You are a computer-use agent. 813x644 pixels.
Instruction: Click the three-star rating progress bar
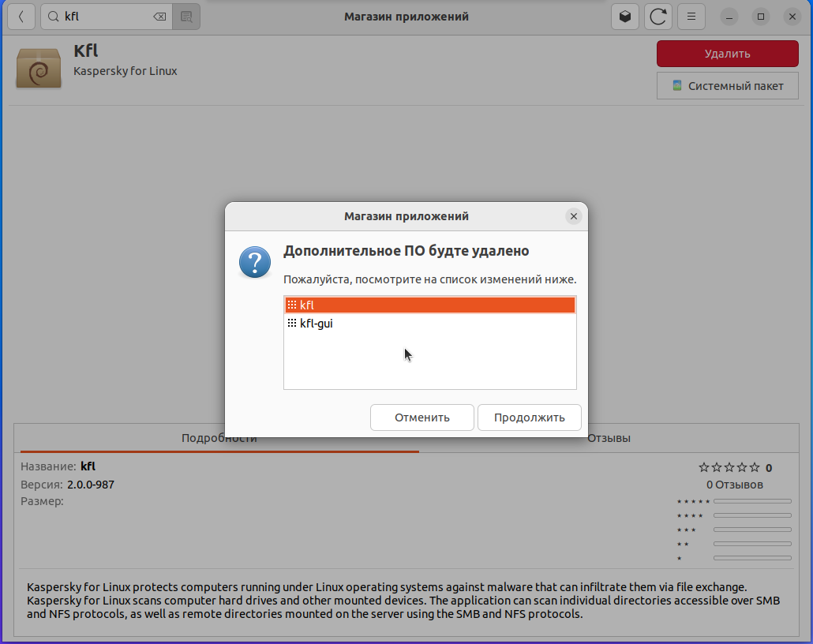coord(752,530)
